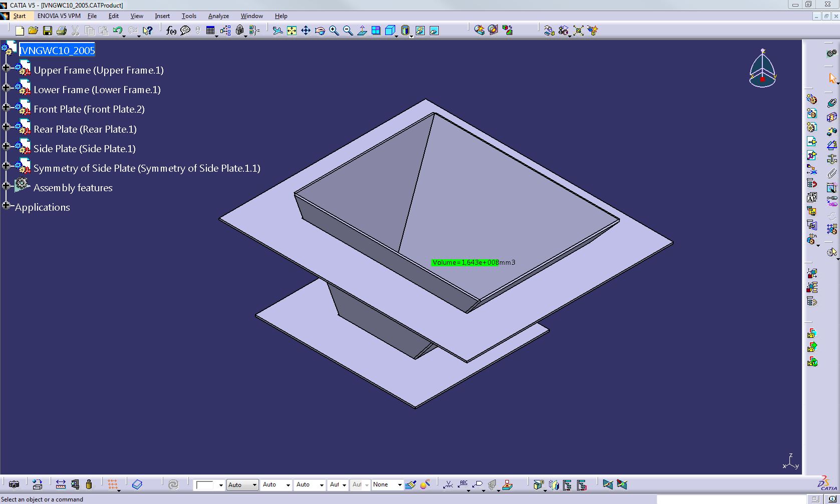Viewport: 840px width, 504px height.
Task: Click the Painter brush icon
Action: [x=411, y=484]
